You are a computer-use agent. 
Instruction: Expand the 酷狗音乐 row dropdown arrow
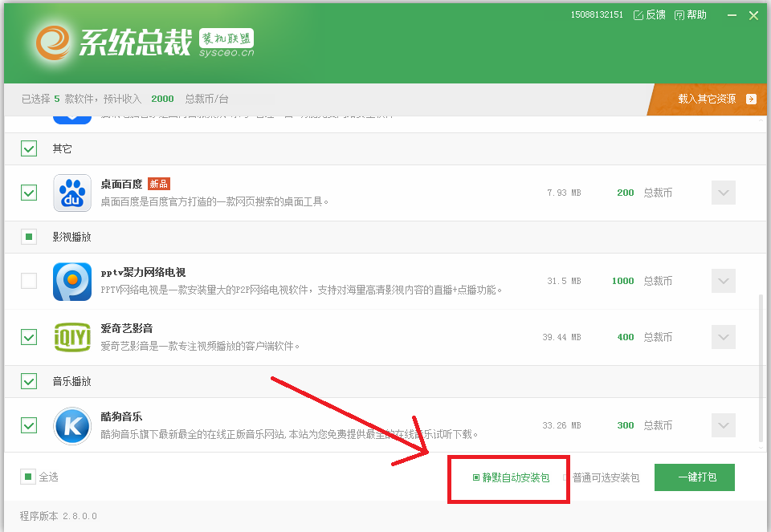(x=724, y=425)
